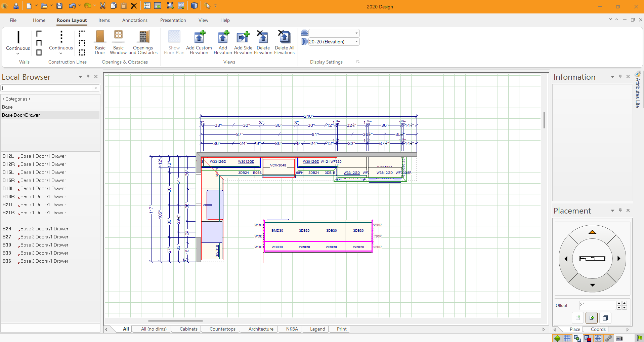Click the zoom extents icon
The height and width of the screenshot is (342, 644).
tap(170, 6)
